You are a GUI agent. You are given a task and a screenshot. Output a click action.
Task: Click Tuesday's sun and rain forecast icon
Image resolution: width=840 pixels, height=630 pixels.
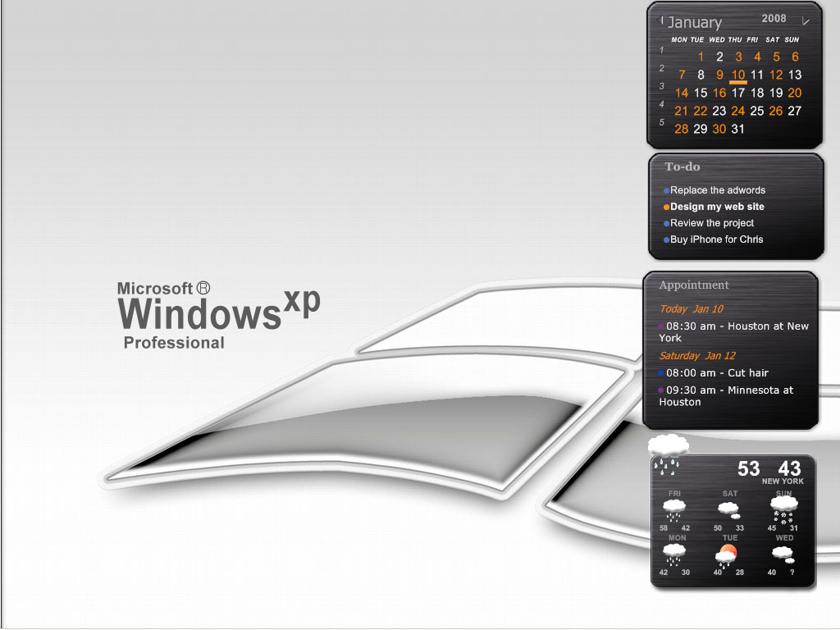pyautogui.click(x=727, y=555)
